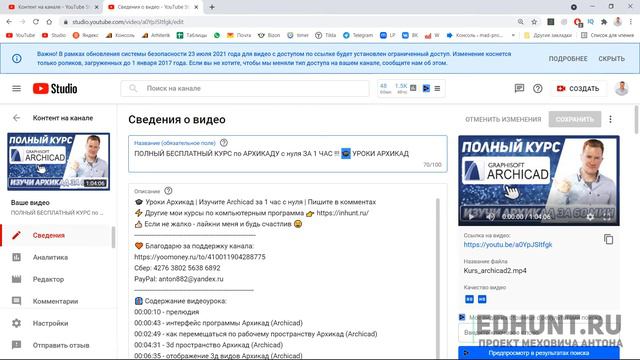Open Chrome three-dot menu
The width and height of the screenshot is (640, 360).
tap(631, 22)
